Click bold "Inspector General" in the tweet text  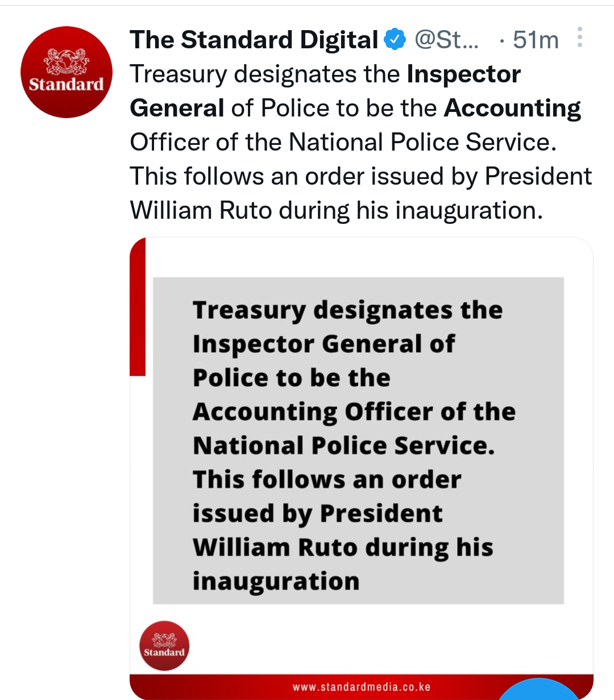(x=324, y=91)
